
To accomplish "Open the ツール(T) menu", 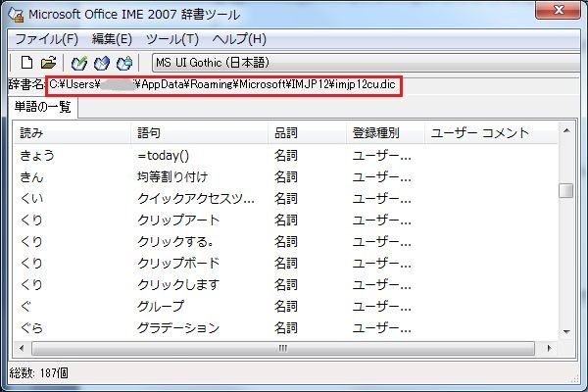I will pyautogui.click(x=172, y=39).
